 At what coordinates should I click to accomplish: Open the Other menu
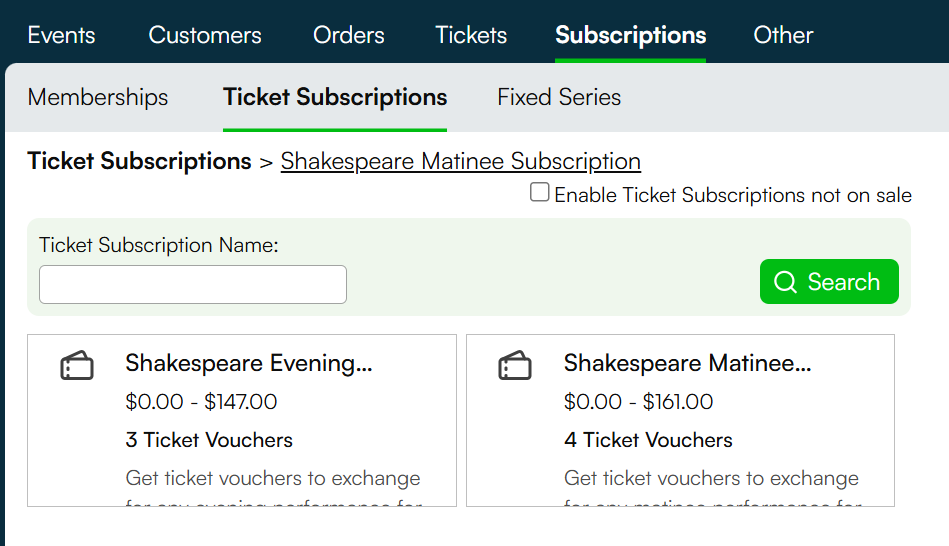click(x=783, y=35)
